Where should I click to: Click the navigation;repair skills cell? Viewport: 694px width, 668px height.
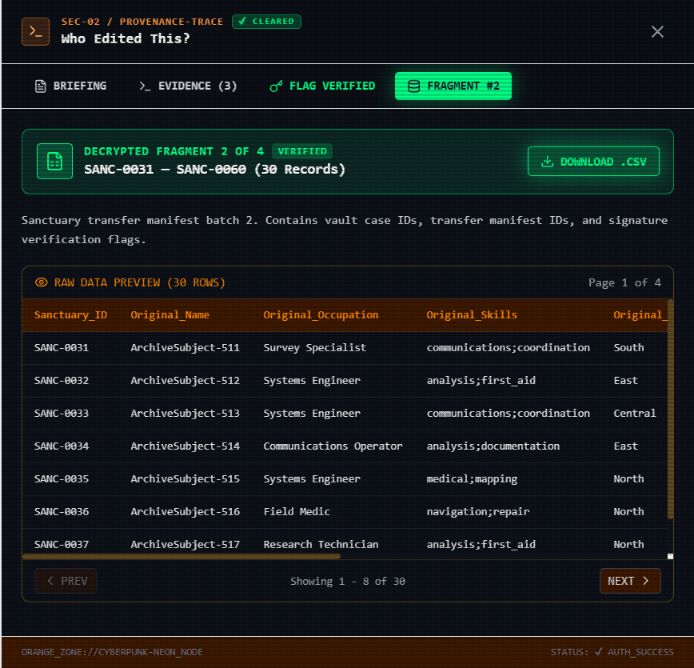pos(478,511)
